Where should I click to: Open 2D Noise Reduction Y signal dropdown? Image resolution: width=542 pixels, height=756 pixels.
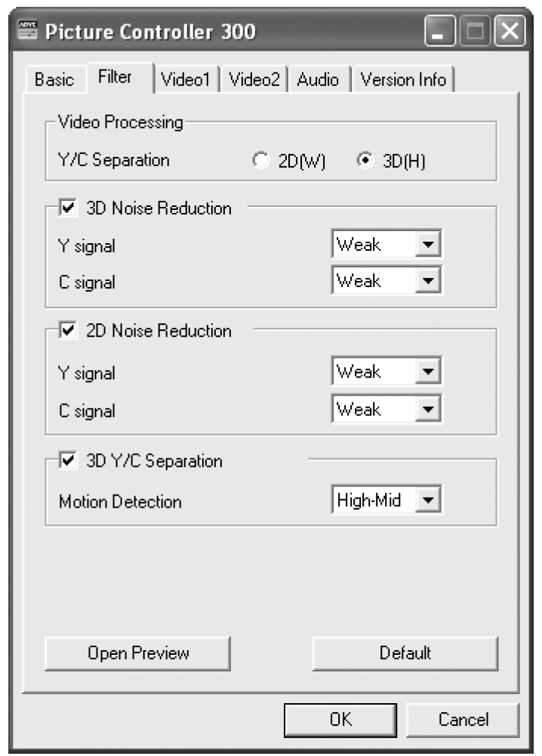[386, 372]
